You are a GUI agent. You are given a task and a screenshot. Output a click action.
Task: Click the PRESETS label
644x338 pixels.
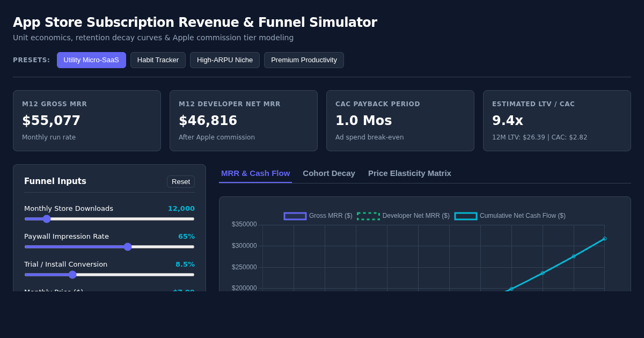(x=32, y=60)
